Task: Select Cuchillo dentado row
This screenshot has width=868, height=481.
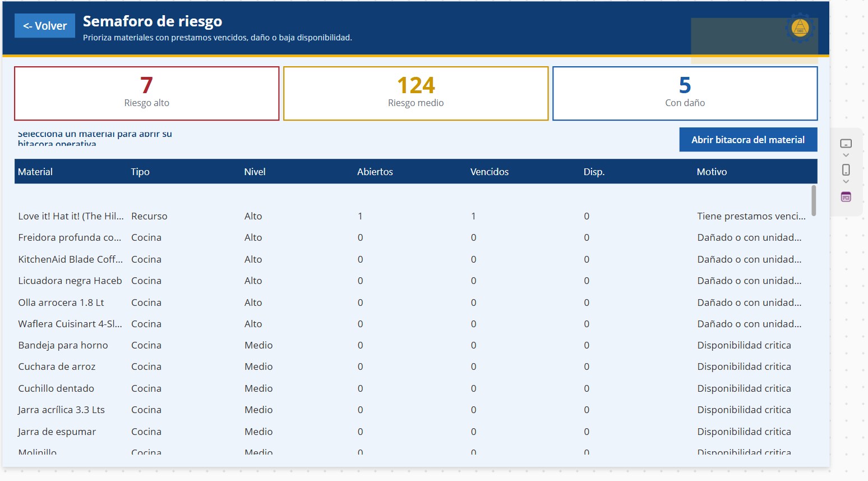Action: tap(412, 388)
